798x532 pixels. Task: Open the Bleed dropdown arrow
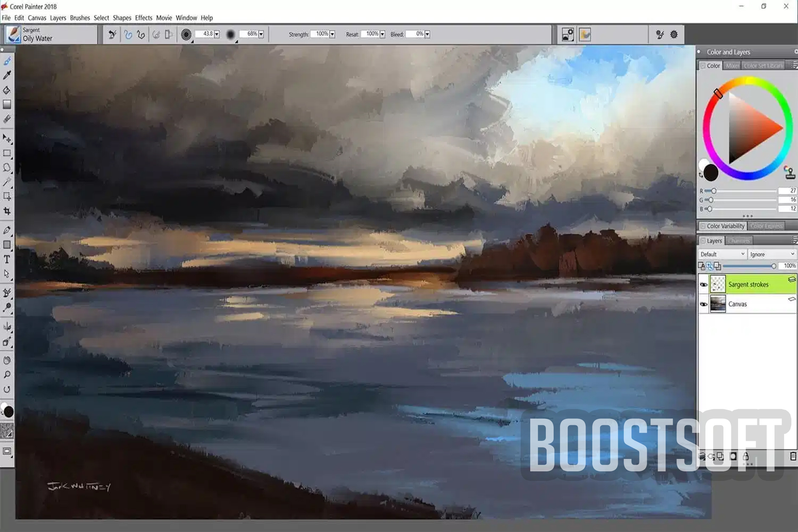pyautogui.click(x=427, y=34)
